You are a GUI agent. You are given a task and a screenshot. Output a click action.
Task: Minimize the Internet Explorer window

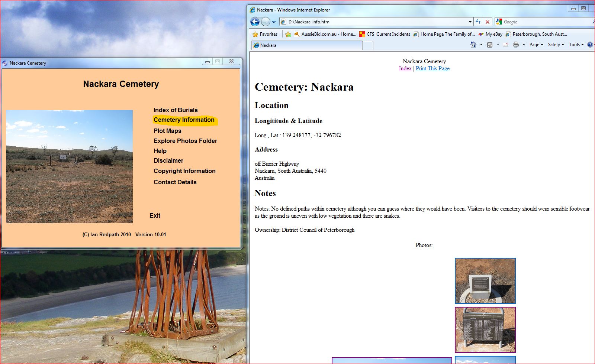coord(573,9)
